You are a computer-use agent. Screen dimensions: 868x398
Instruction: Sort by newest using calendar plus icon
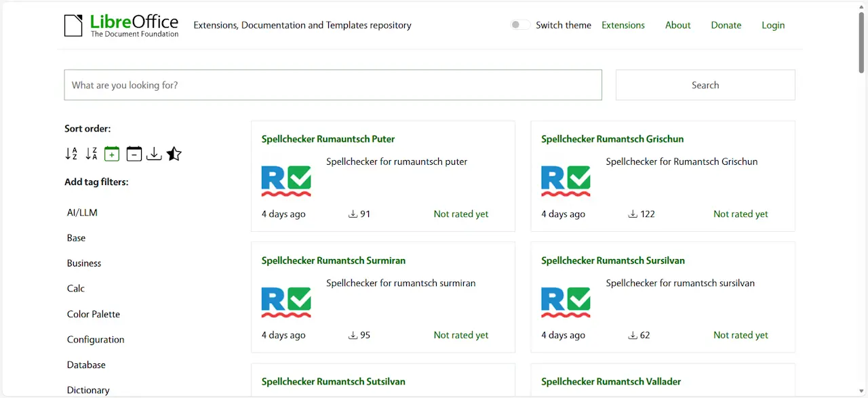112,154
